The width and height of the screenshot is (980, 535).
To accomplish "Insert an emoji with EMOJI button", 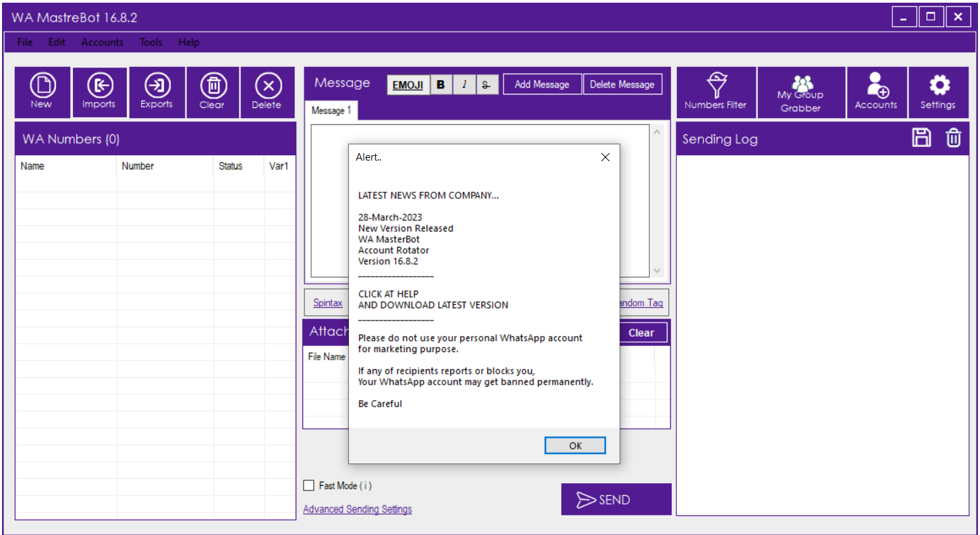I will (408, 85).
